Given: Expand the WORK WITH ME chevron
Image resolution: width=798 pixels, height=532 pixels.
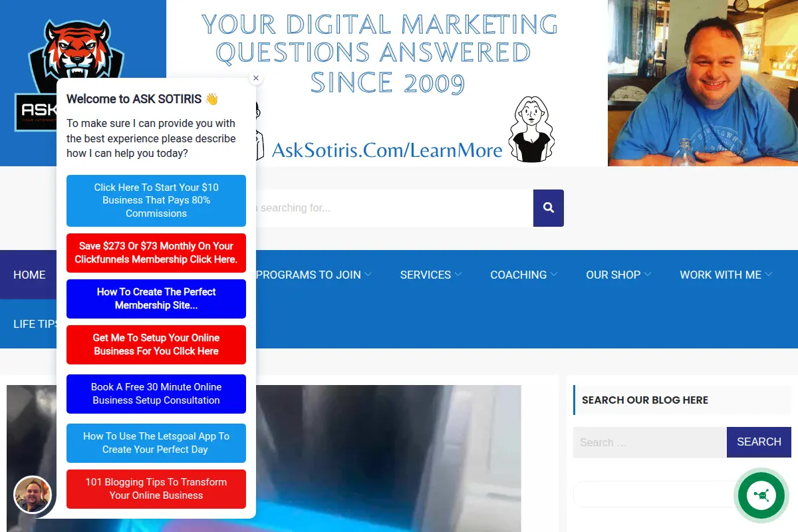Looking at the screenshot, I should (x=769, y=275).
